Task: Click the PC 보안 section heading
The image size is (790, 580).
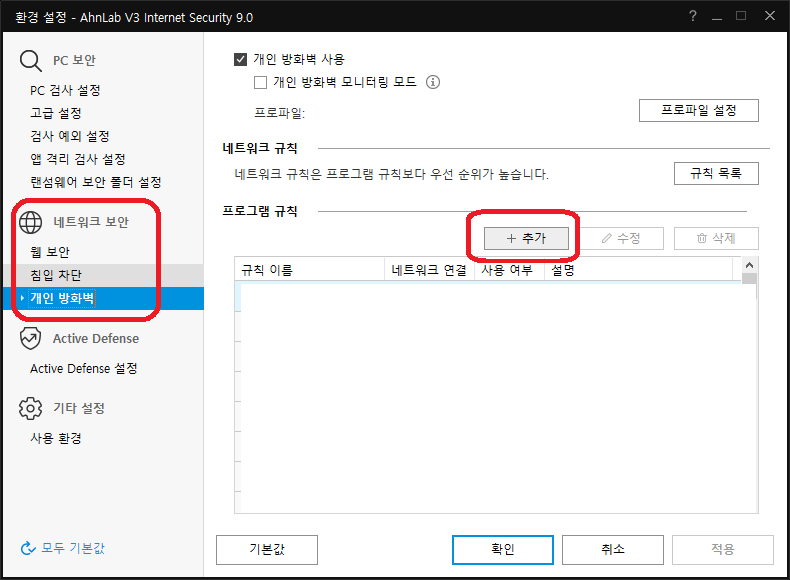Action: pyautogui.click(x=74, y=60)
